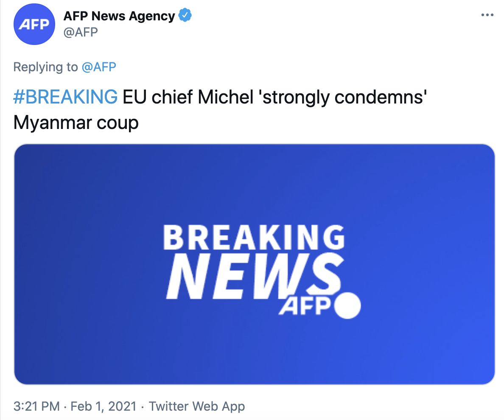Viewport: 504px width, 420px height.
Task: Click the Twitter Web App source label
Action: [x=197, y=406]
